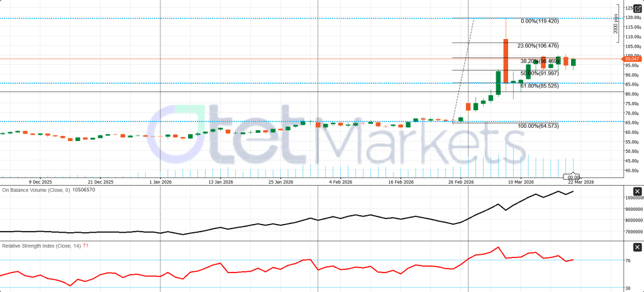This screenshot has height=292, width=644.
Task: Click the tall orange candlestick near 10 Mar
Action: 506,60
